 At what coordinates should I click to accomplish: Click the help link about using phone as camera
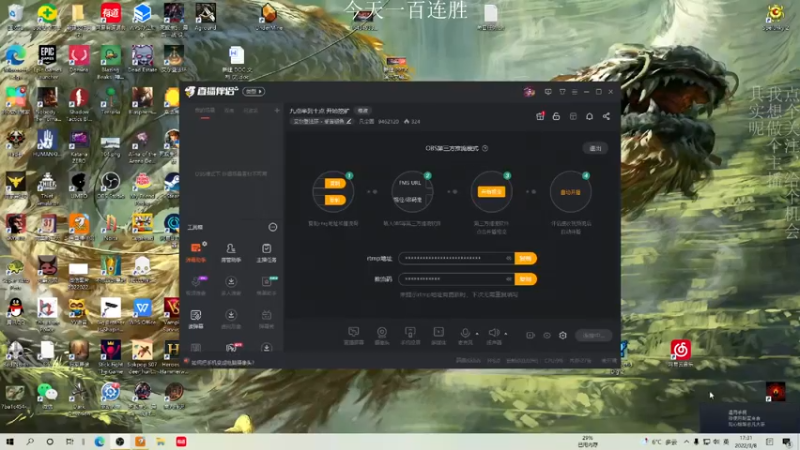click(x=222, y=362)
